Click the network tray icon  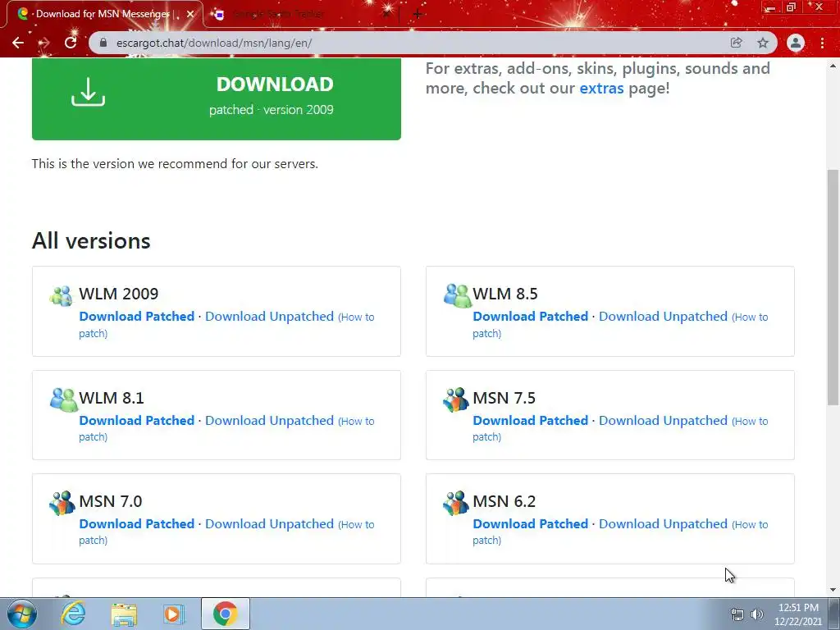click(x=737, y=614)
